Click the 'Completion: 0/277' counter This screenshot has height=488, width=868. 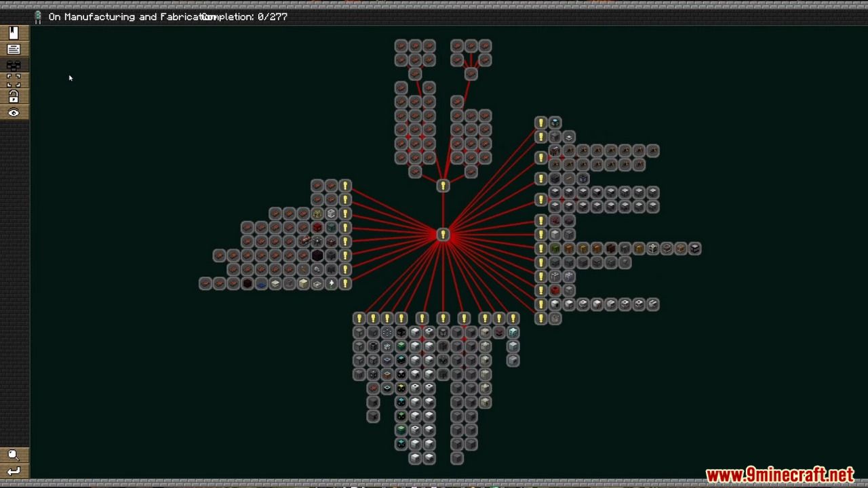pyautogui.click(x=244, y=17)
